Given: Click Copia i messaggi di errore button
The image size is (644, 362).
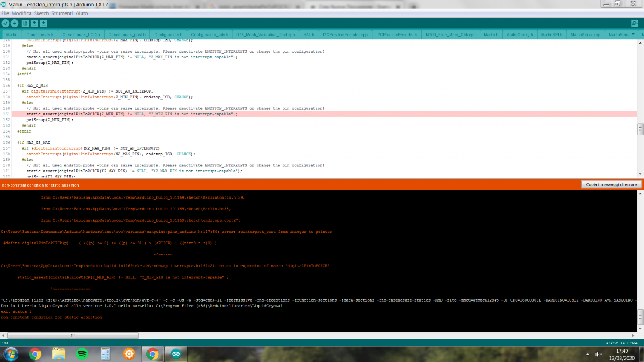Looking at the screenshot, I should 611,184.
